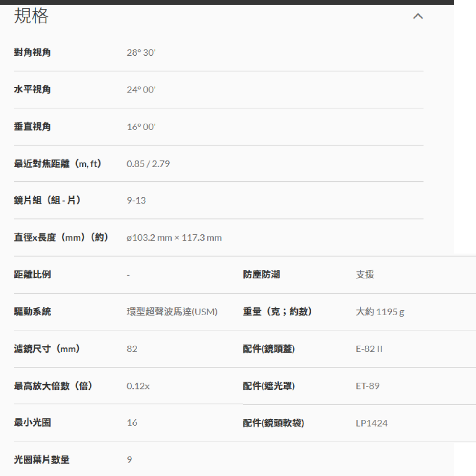476x476 pixels.
Task: Click the 防塵防潮 label
Action: tap(260, 275)
